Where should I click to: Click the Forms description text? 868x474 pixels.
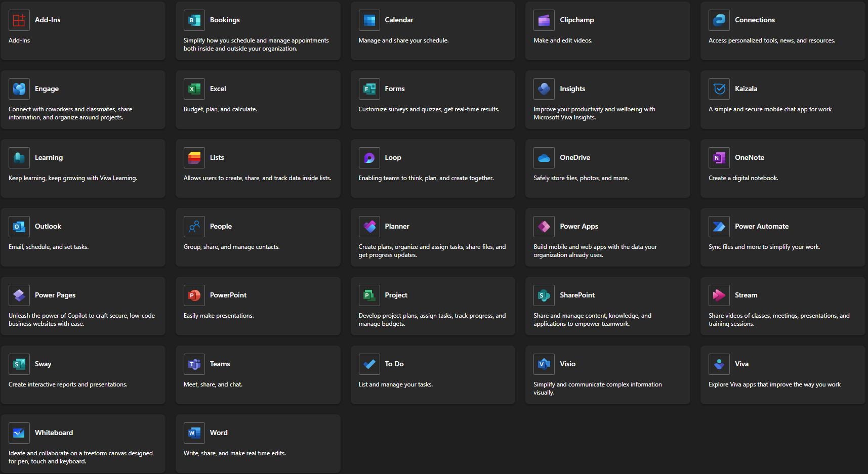click(x=429, y=109)
